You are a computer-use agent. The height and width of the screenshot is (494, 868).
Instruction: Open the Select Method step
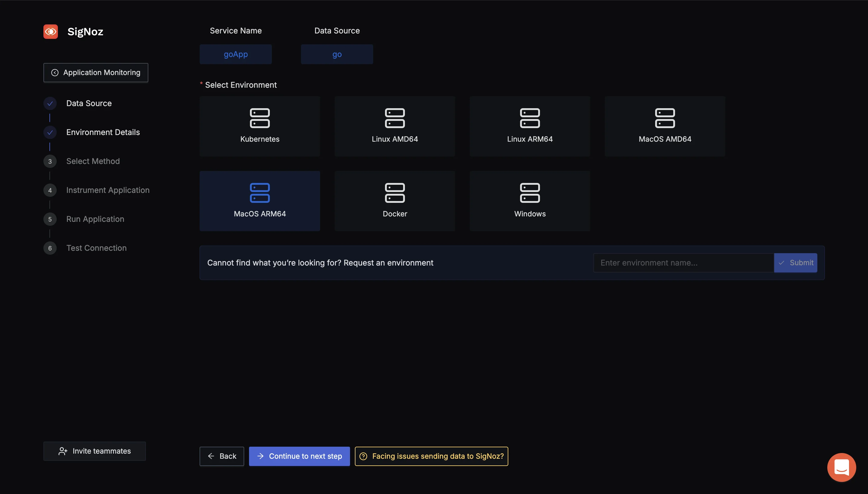pyautogui.click(x=93, y=161)
